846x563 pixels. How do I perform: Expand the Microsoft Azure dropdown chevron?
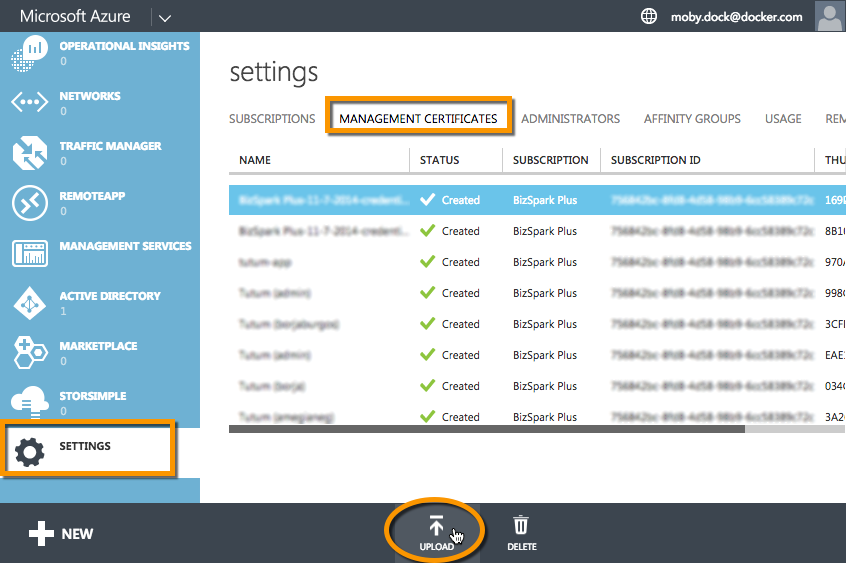[x=164, y=17]
